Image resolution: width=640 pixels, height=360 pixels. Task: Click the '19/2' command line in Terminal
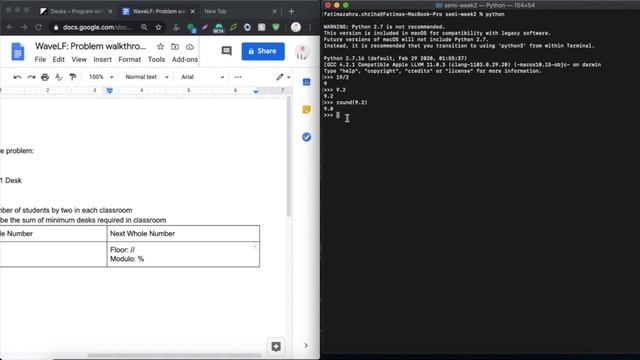pyautogui.click(x=336, y=77)
